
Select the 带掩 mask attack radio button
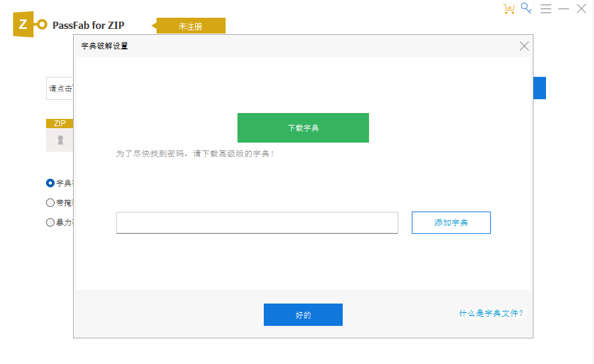coord(50,203)
